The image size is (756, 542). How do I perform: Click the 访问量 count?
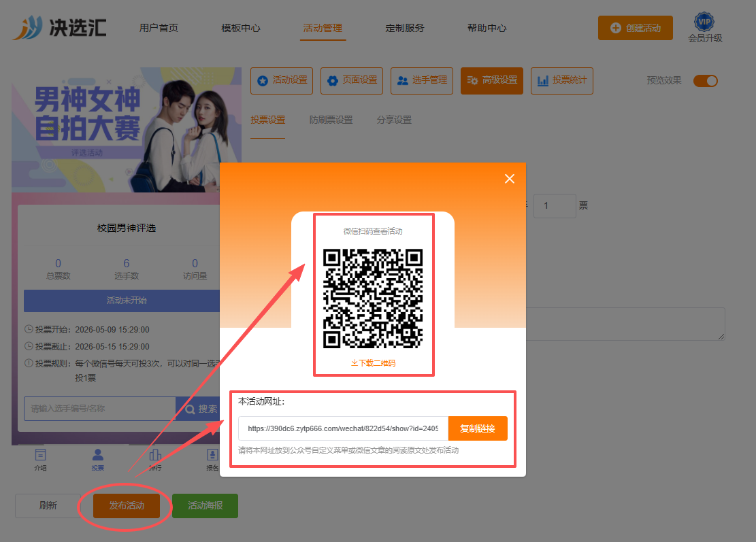click(x=195, y=269)
